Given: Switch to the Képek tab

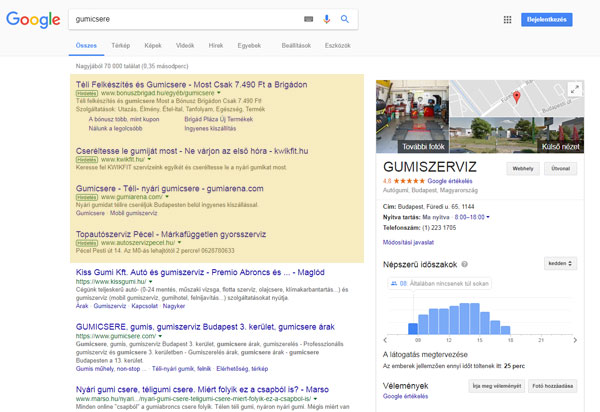Looking at the screenshot, I should click(x=153, y=46).
